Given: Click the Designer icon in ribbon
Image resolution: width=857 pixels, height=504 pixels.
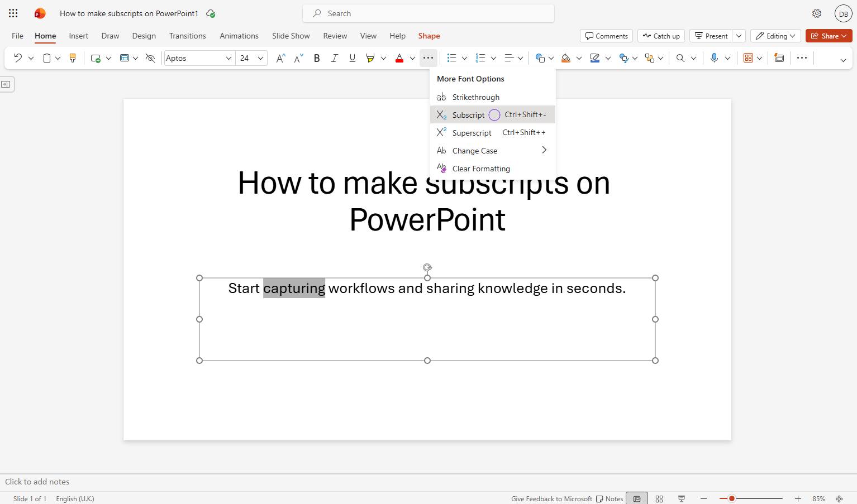Looking at the screenshot, I should (779, 58).
